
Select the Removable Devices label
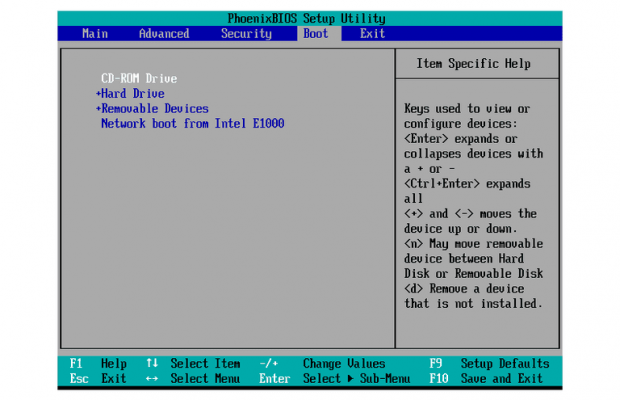pos(155,108)
